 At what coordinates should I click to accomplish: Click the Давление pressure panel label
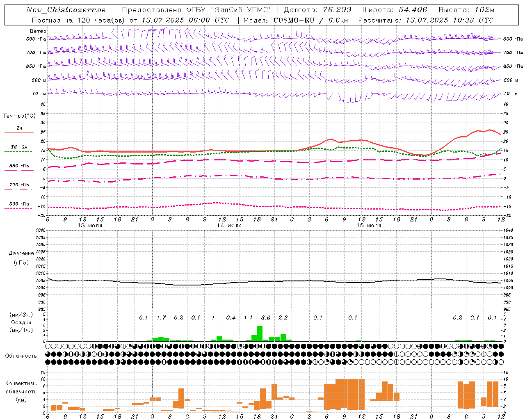[21, 253]
